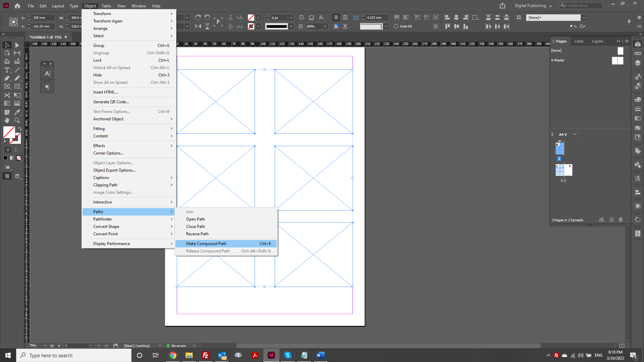Select the Scissors tool
The height and width of the screenshot is (362, 644).
(x=7, y=95)
